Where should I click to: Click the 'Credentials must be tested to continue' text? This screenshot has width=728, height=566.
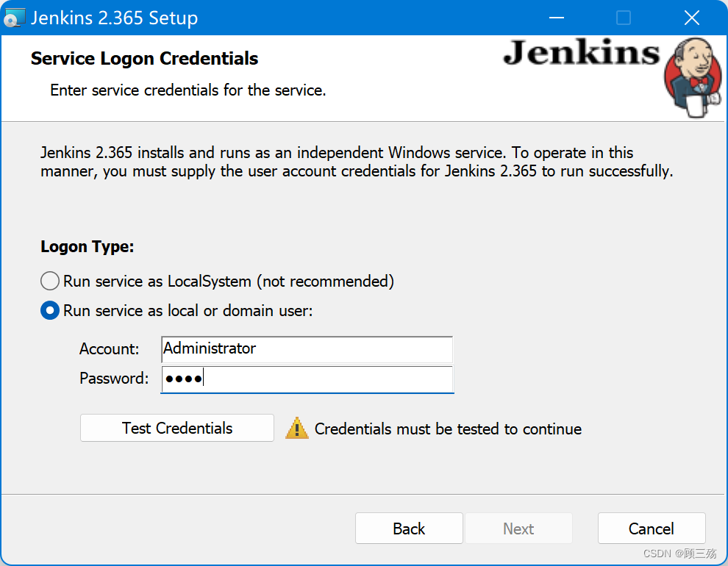pos(448,429)
